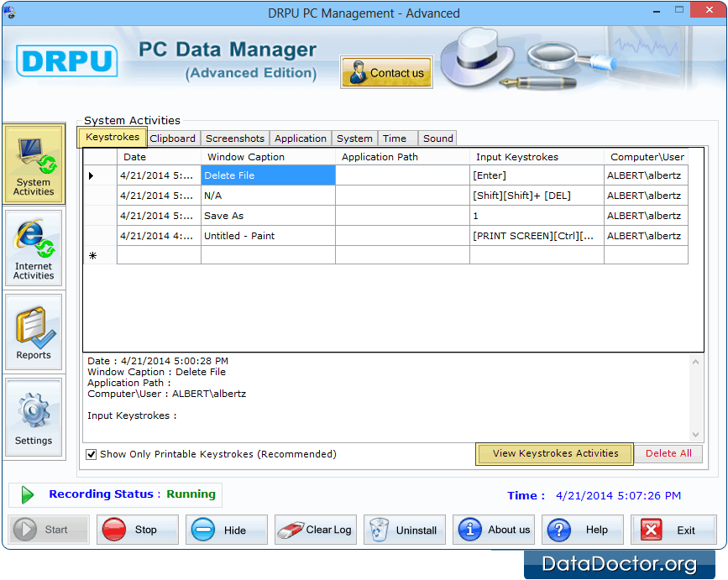Open Reports sidebar panel

(34, 332)
